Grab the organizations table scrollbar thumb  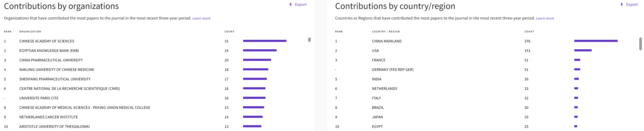coord(309,40)
